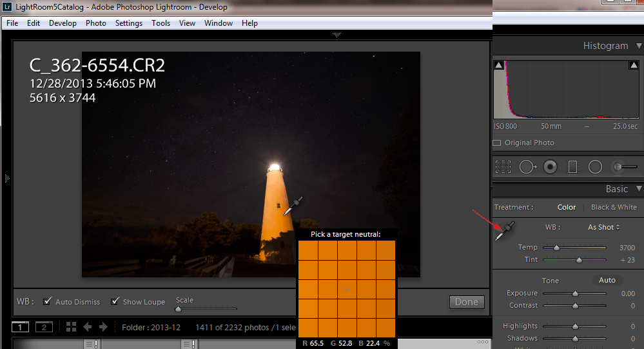Viewport: 644px width, 349px height.
Task: Collapse the Histogram panel
Action: (639, 46)
